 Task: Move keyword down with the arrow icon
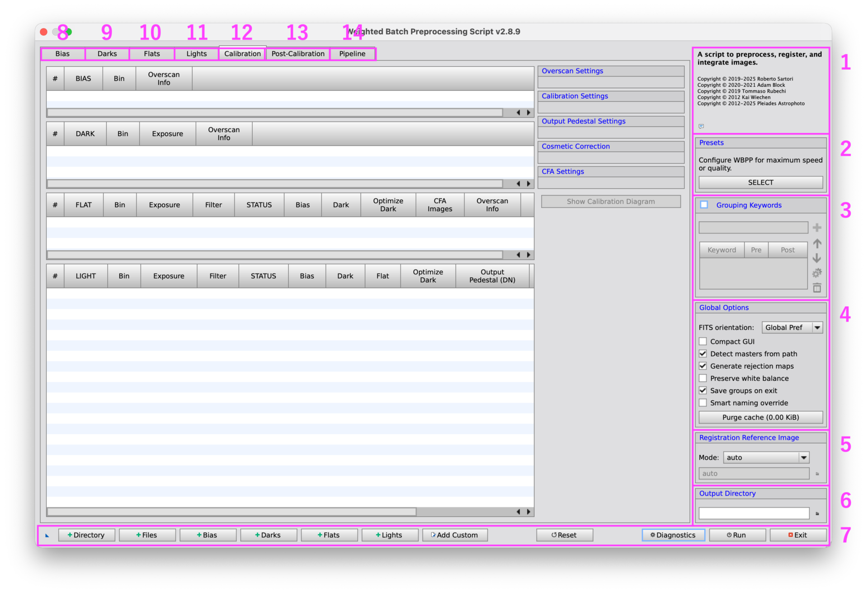click(x=817, y=258)
